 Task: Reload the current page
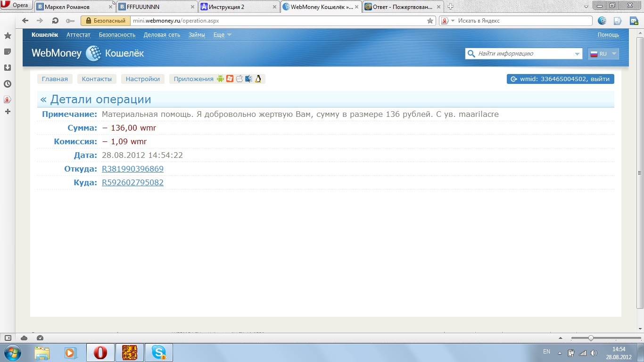(55, 21)
